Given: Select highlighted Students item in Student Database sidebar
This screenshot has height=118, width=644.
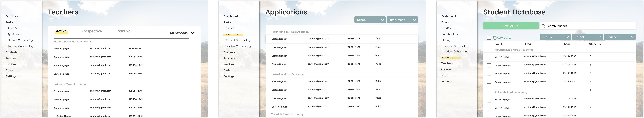Looking at the screenshot, I should (x=447, y=58).
